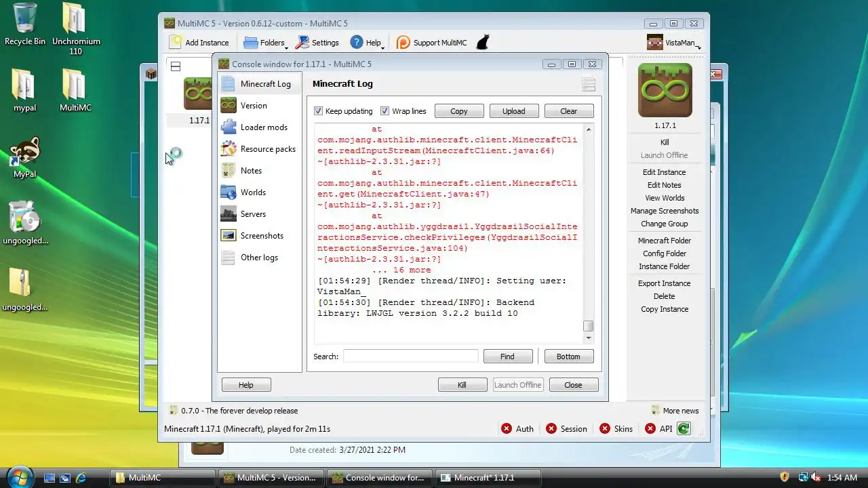Viewport: 868px width, 488px height.
Task: Open the Notes page icon
Action: click(x=229, y=171)
